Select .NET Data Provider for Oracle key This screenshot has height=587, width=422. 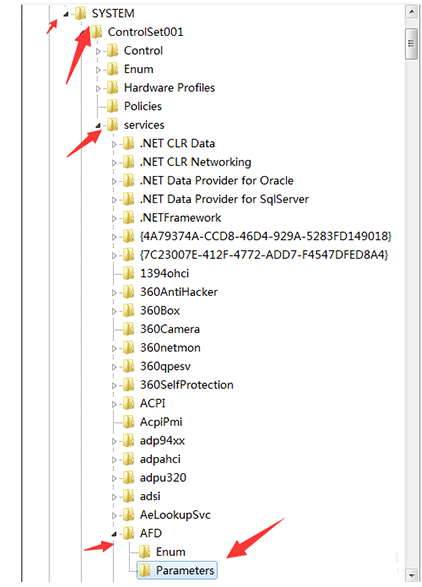click(x=216, y=180)
